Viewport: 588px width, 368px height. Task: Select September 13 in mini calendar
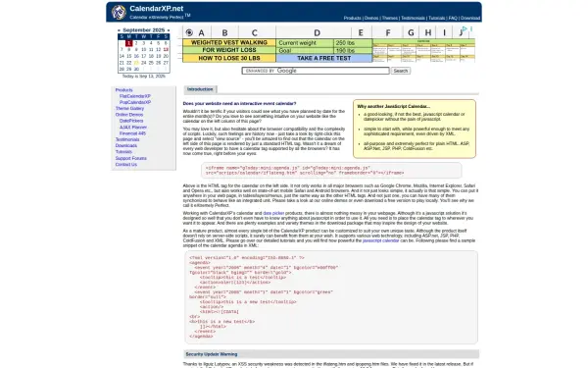tap(166, 50)
